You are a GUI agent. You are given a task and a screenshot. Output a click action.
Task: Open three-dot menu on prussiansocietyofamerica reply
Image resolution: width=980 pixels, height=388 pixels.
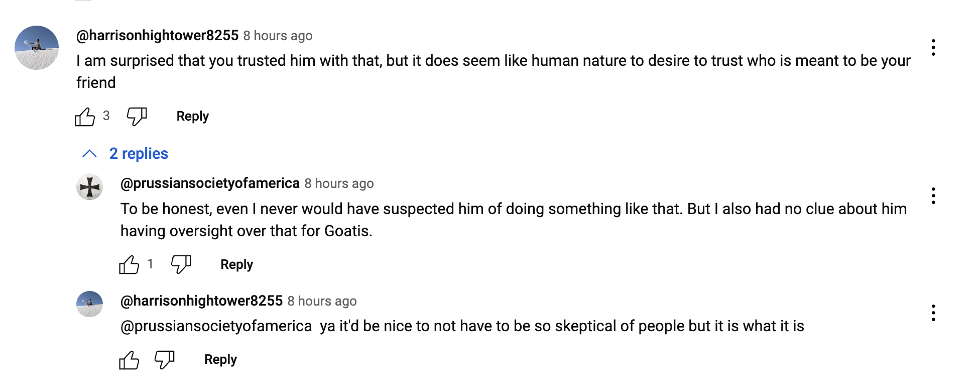[933, 196]
